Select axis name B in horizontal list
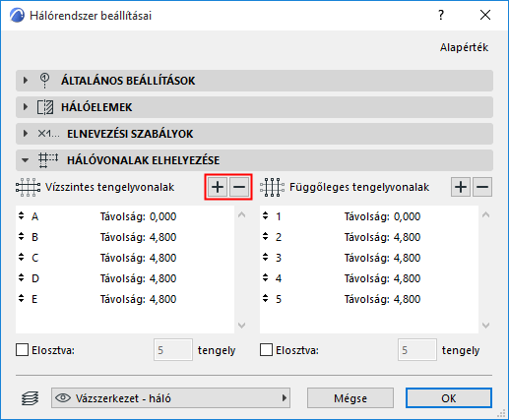 34,237
